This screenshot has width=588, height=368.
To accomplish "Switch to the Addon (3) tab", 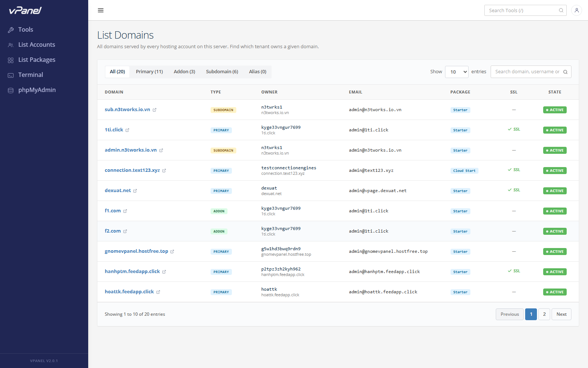I will 184,72.
